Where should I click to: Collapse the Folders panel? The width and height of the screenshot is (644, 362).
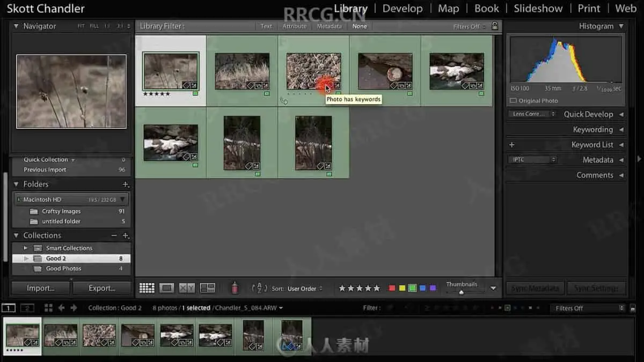16,184
